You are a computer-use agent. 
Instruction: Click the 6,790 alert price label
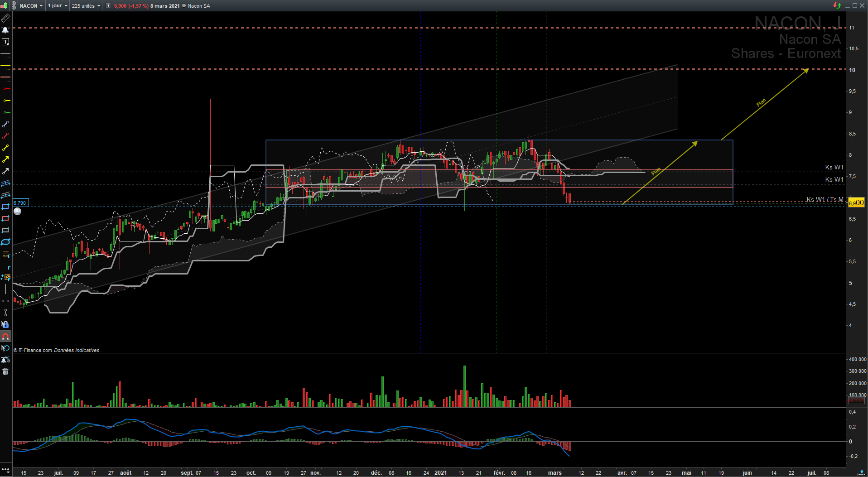pyautogui.click(x=20, y=203)
